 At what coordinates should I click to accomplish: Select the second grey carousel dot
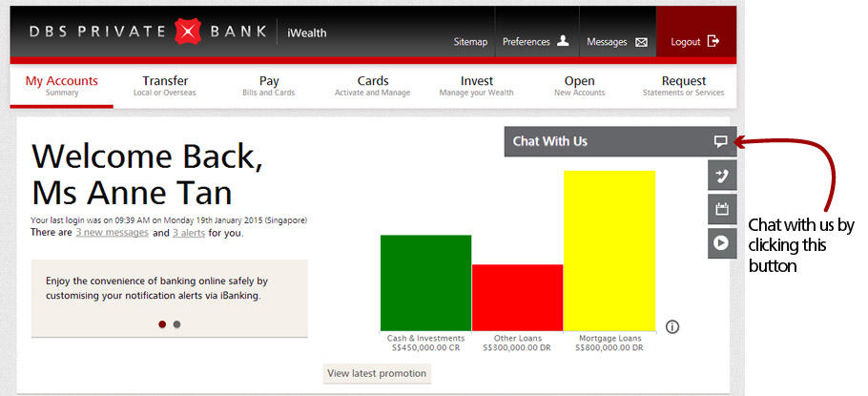point(176,324)
